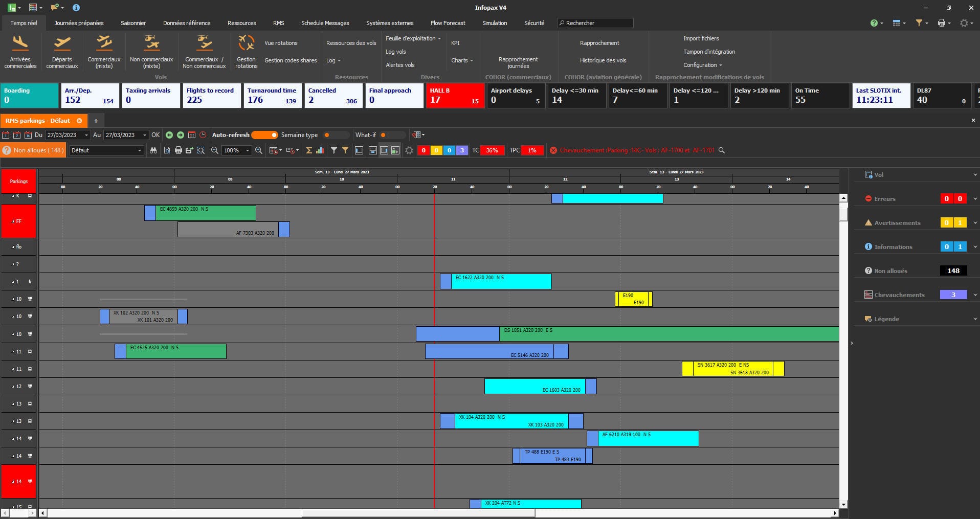Screen dimensions: 980x519
Task: Click the purple Chevauchements count indicator
Action: [x=953, y=295]
